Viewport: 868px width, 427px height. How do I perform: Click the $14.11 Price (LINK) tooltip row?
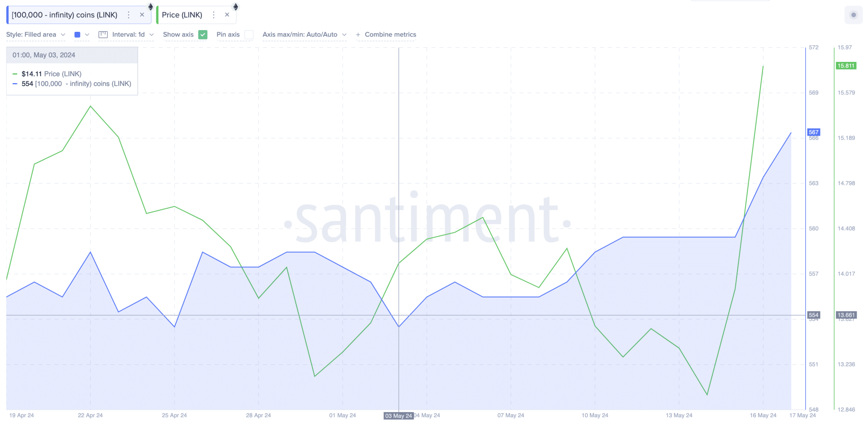51,74
